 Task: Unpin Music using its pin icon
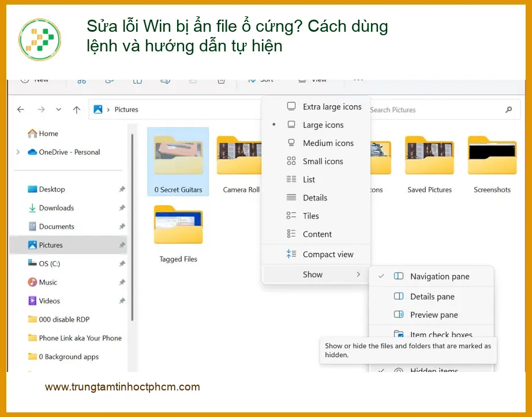(x=122, y=282)
